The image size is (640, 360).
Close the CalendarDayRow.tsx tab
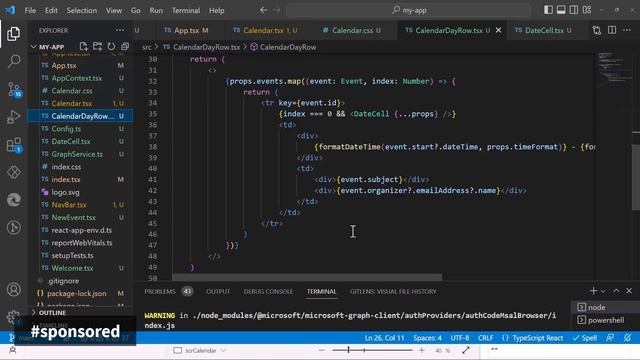coord(498,30)
